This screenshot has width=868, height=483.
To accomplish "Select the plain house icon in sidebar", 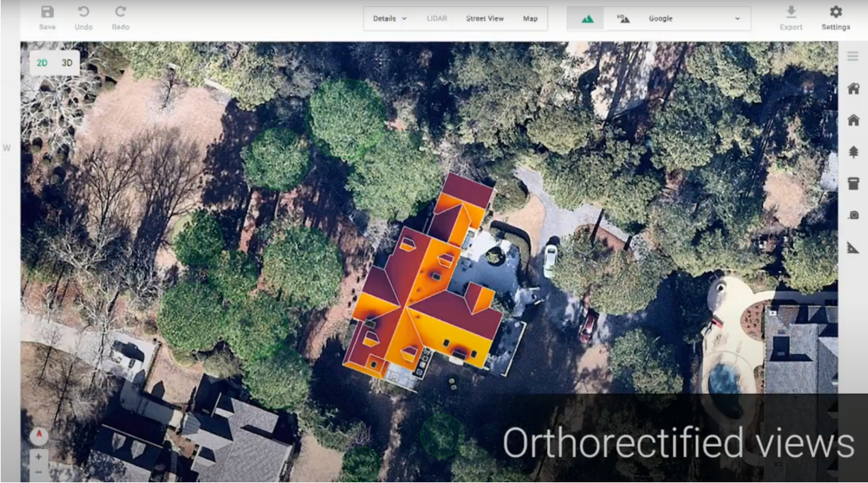I will point(852,120).
